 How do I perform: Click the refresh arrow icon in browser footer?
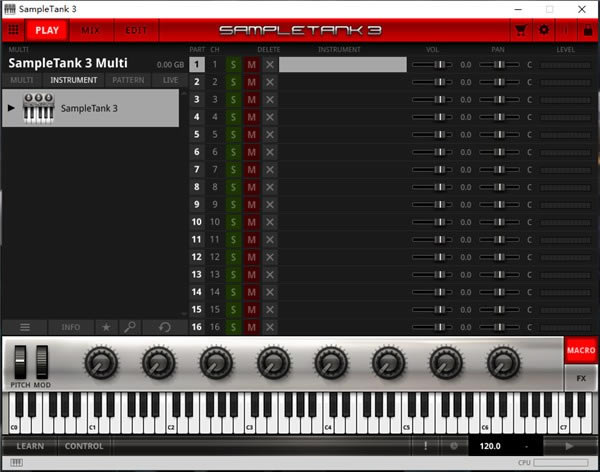(165, 327)
